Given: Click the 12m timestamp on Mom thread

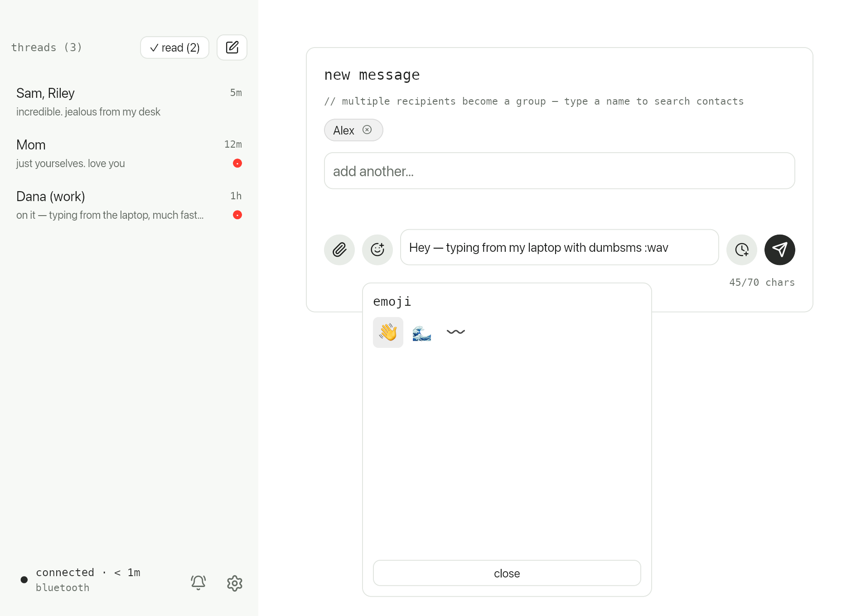Looking at the screenshot, I should click(233, 144).
